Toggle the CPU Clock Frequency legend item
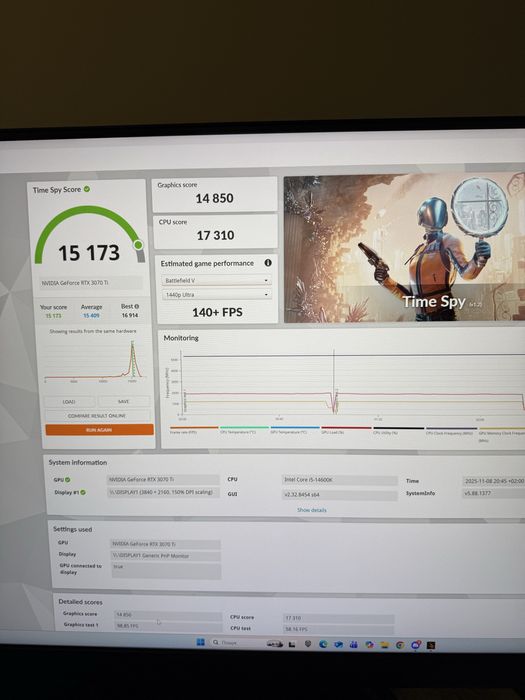The image size is (525, 700). pos(451,431)
